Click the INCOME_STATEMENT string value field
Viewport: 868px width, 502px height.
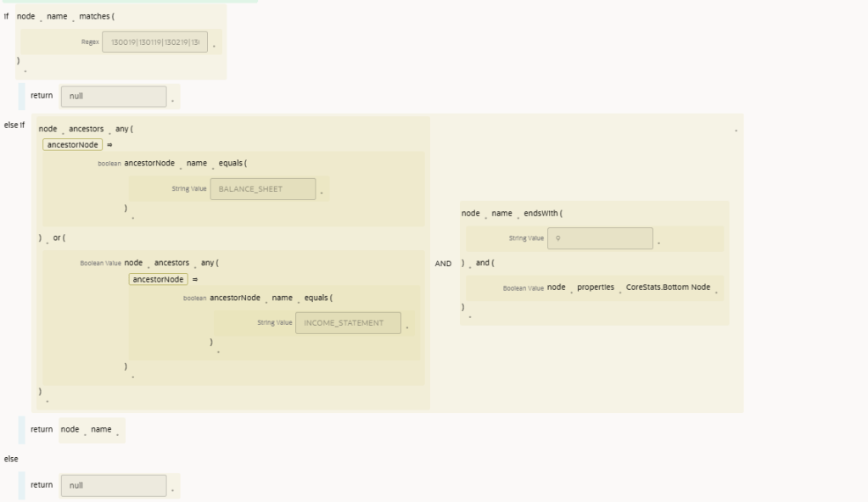click(x=348, y=322)
